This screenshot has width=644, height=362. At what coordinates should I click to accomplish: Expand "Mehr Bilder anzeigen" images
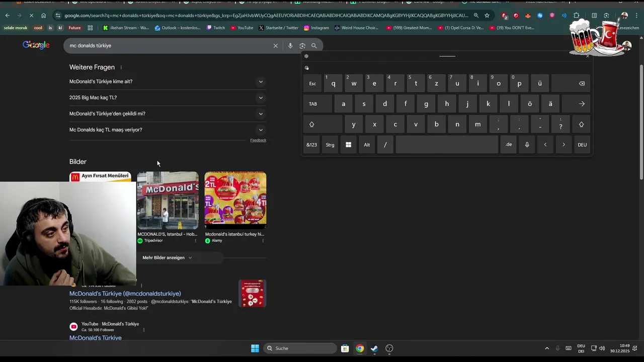tap(167, 258)
